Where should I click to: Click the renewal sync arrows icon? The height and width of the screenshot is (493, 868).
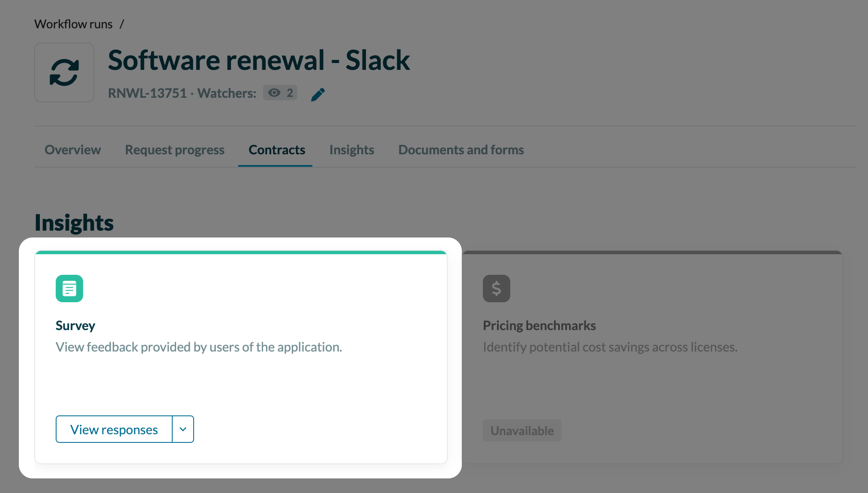pyautogui.click(x=64, y=72)
